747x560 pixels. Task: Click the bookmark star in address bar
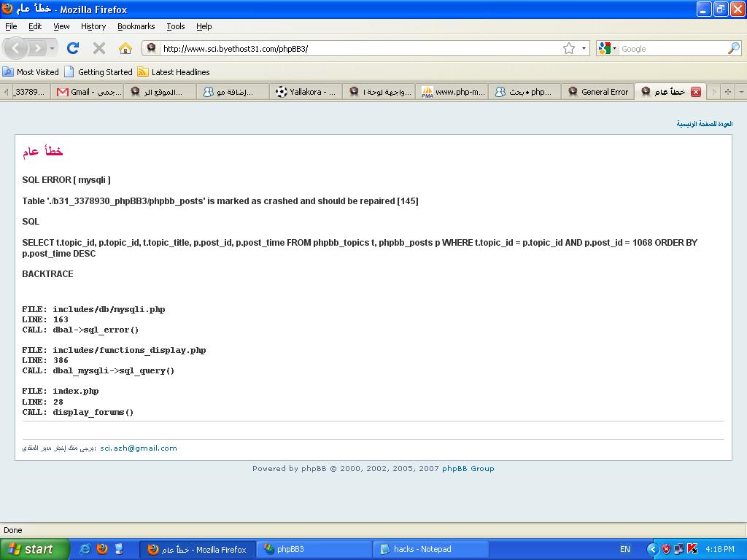569,48
